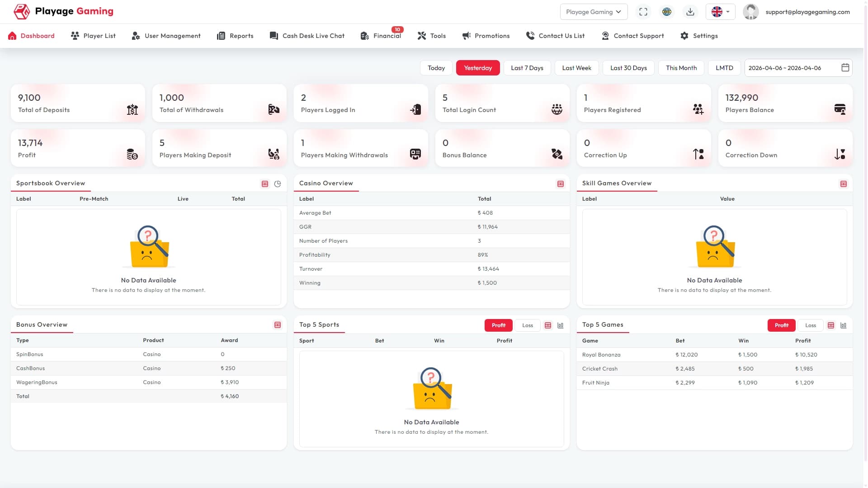868x488 pixels.
Task: Click table icon in Skill Games Overview
Action: tap(844, 184)
